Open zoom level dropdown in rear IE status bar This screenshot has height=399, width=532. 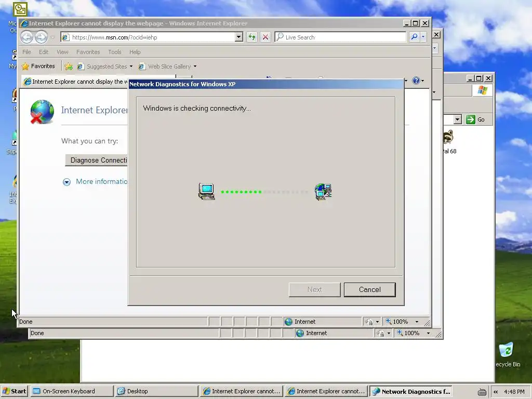pyautogui.click(x=428, y=333)
